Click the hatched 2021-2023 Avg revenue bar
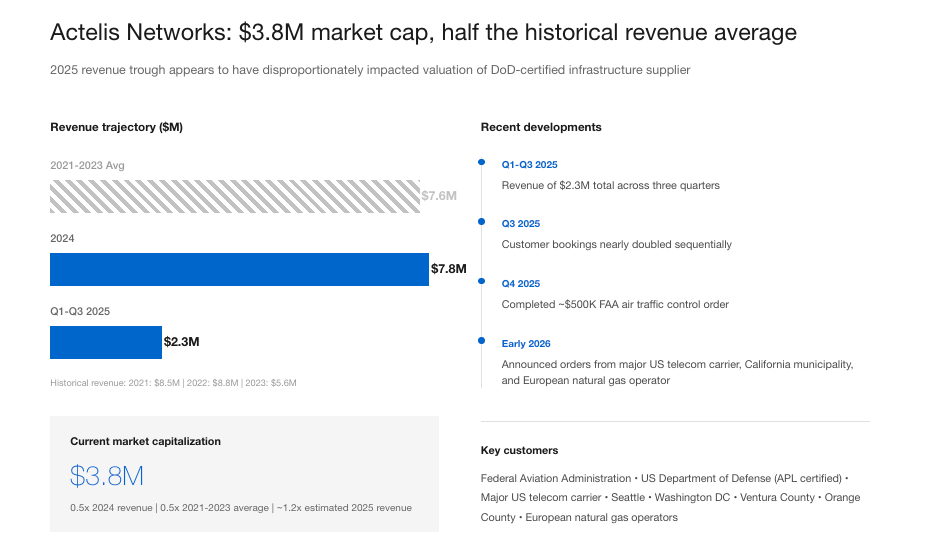This screenshot has height=555, width=948. coord(235,196)
